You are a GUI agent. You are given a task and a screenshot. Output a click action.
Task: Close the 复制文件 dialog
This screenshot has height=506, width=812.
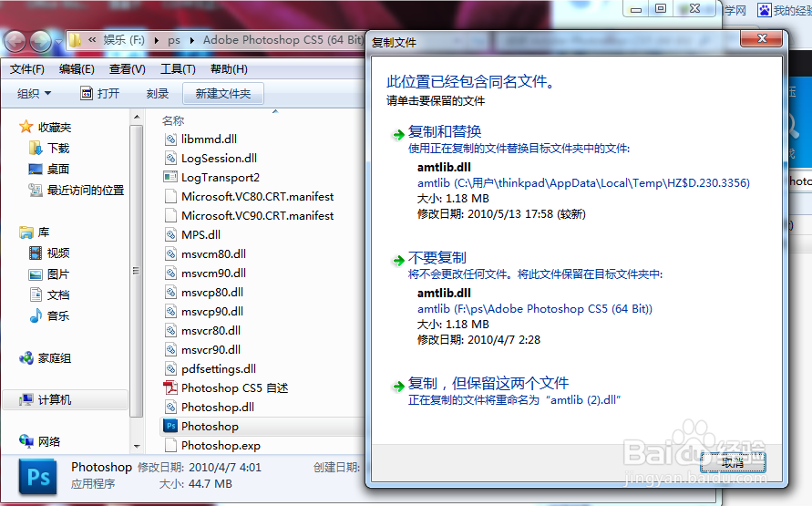[x=761, y=39]
